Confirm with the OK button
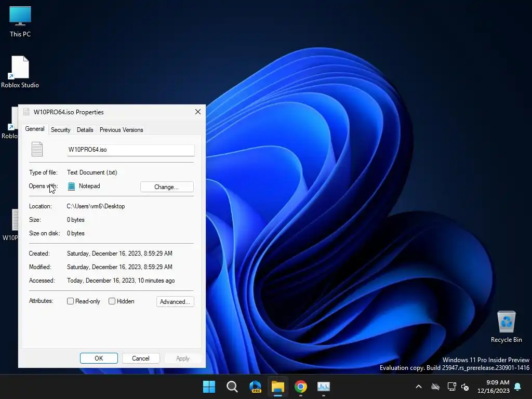 point(99,358)
